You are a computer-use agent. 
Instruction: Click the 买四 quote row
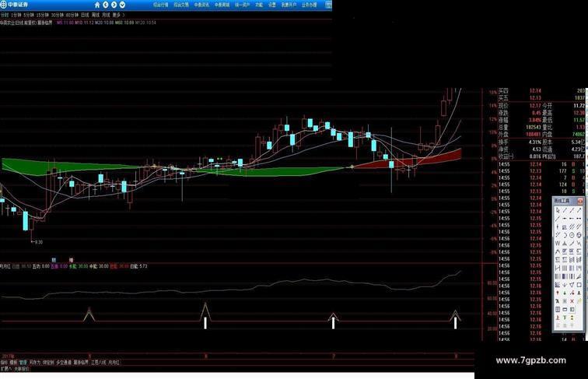point(542,91)
